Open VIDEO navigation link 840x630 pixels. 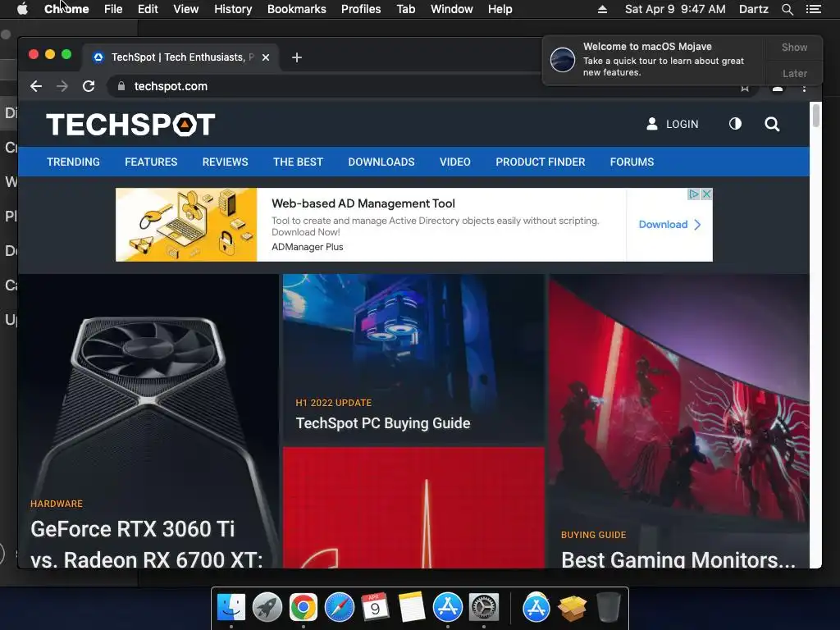[x=455, y=162]
